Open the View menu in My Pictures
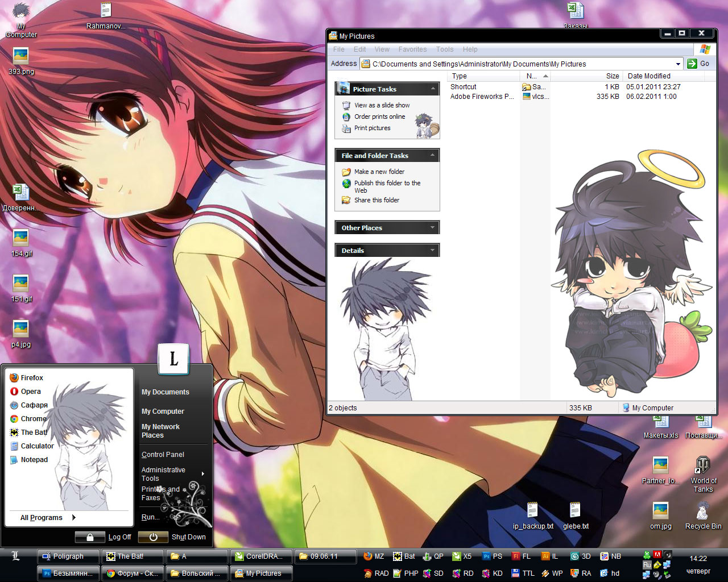728x582 pixels. 382,49
